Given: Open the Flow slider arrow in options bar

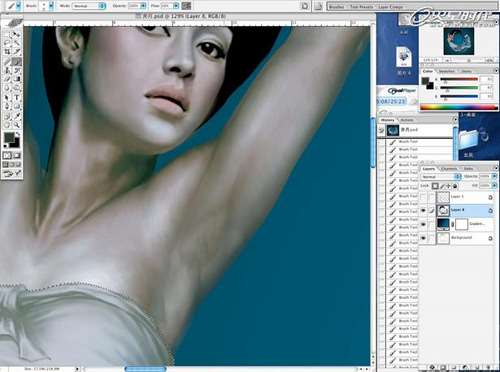Looking at the screenshot, I should tap(176, 6).
